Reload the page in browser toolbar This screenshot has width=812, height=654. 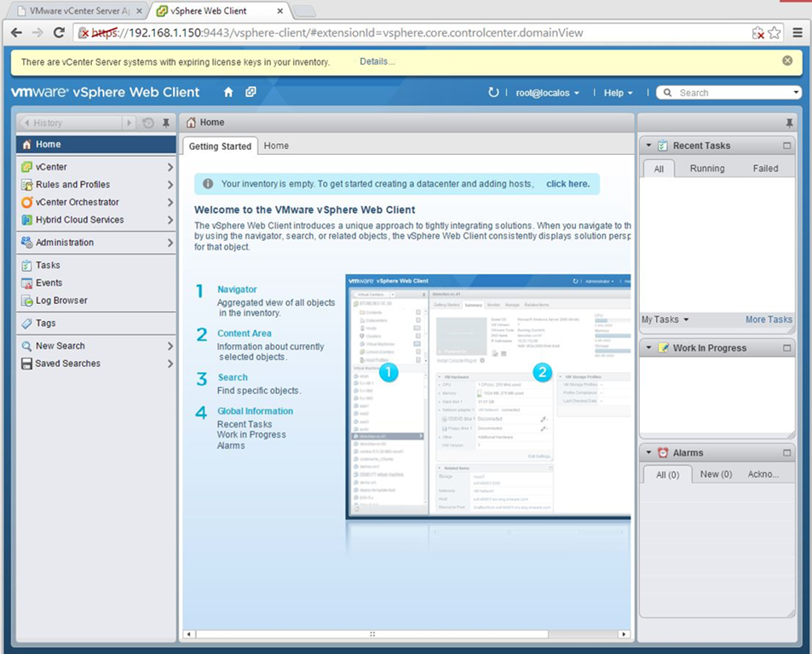(x=59, y=32)
